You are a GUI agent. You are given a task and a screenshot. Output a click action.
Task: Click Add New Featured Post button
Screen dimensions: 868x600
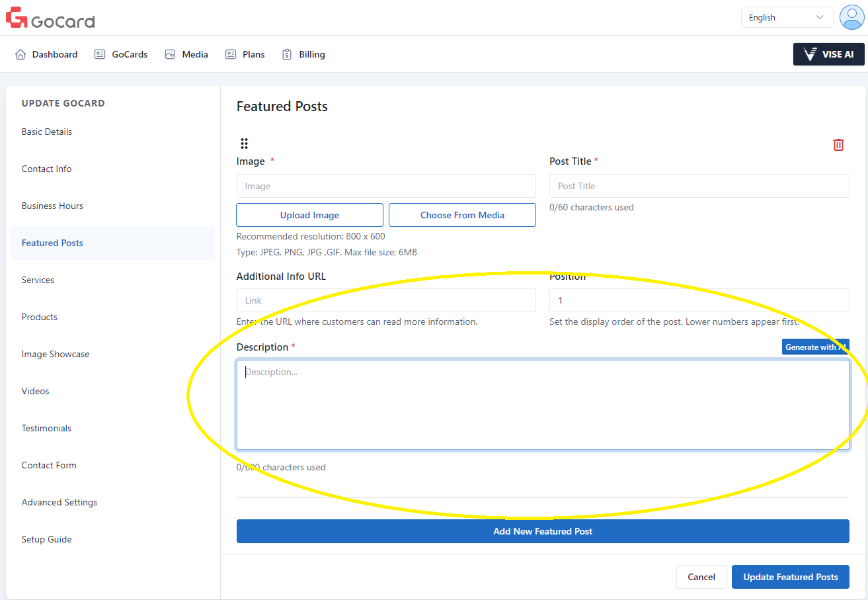pyautogui.click(x=542, y=531)
